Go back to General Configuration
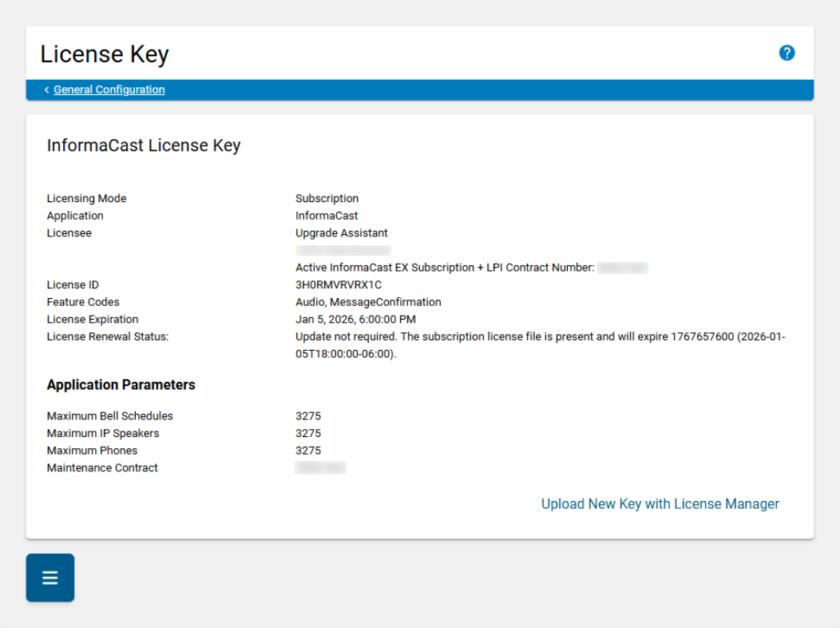 tap(109, 90)
